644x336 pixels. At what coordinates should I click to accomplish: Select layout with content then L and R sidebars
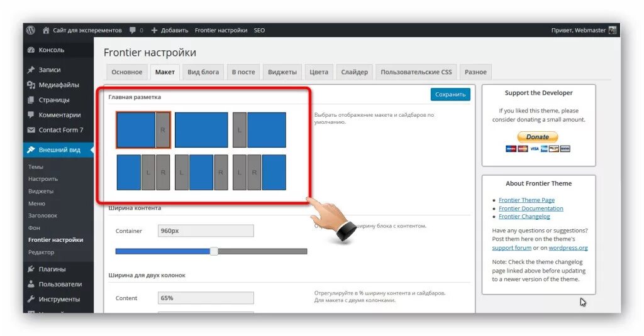point(143,172)
